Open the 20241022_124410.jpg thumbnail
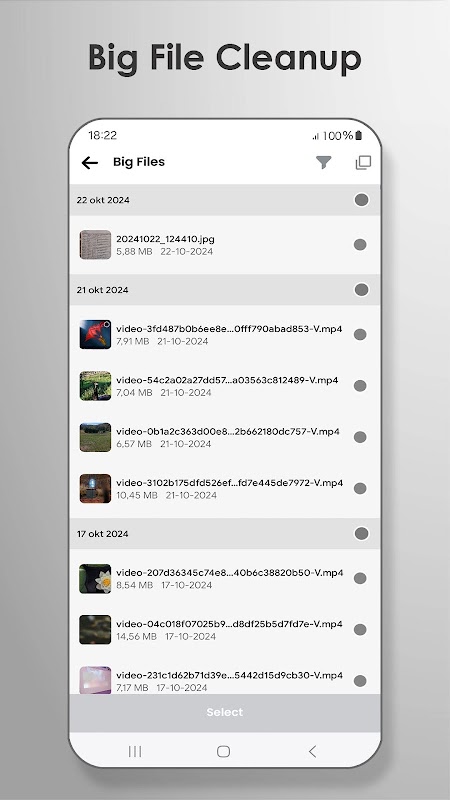This screenshot has height=800, width=450. 95,244
